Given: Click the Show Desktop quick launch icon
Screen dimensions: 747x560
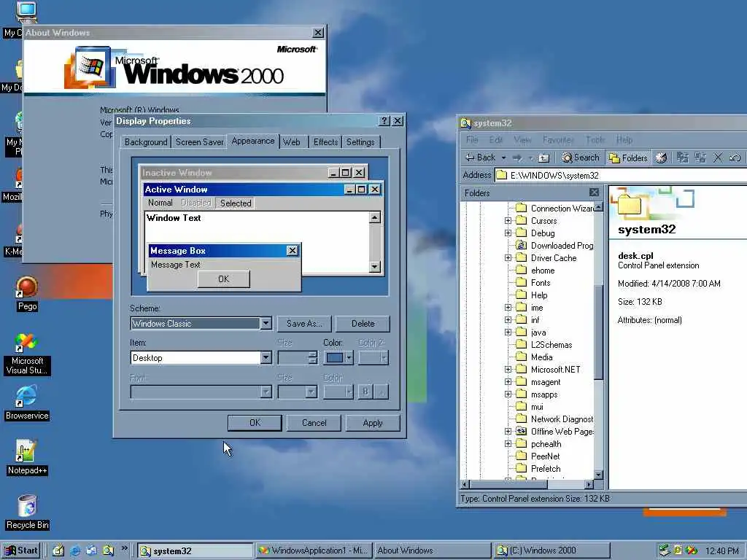Looking at the screenshot, I should pos(58,551).
